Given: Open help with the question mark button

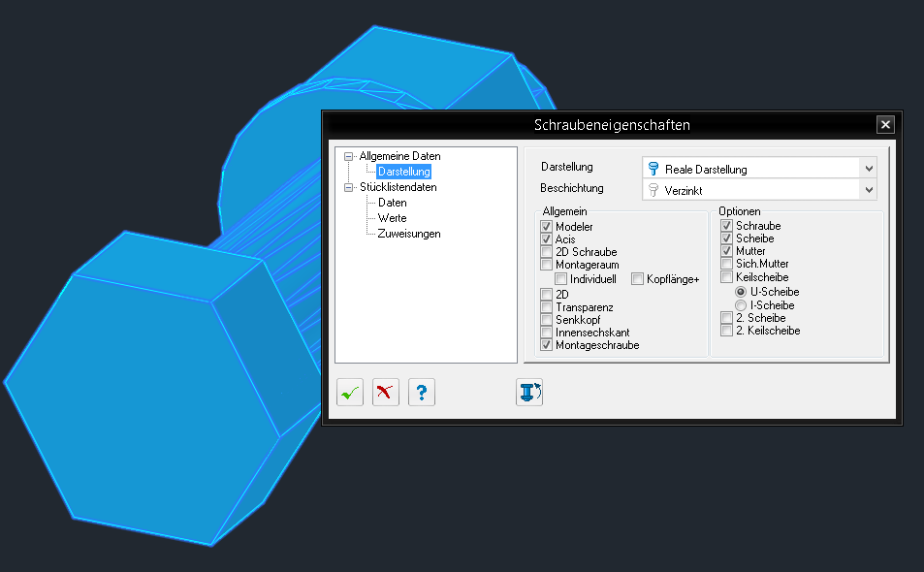Looking at the screenshot, I should tap(422, 393).
